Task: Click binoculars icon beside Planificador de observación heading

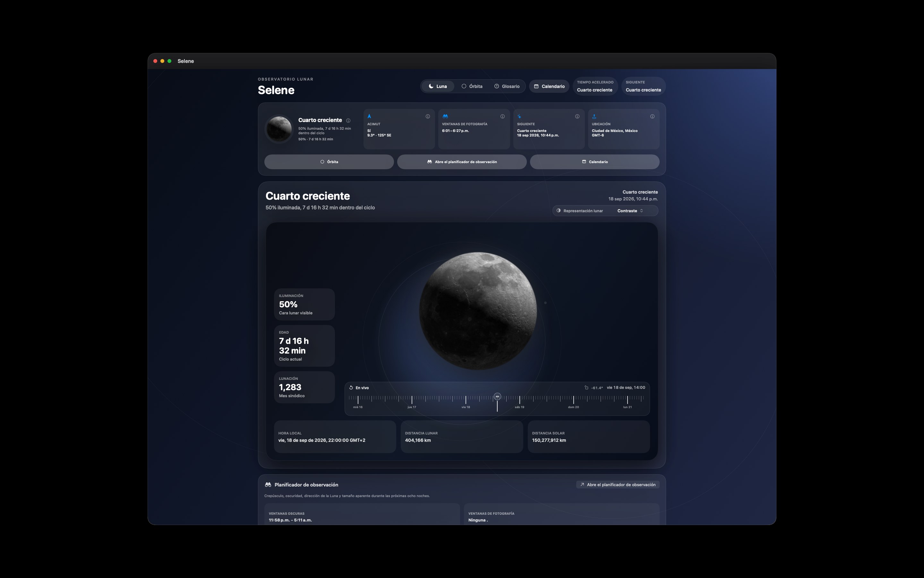Action: tap(268, 485)
